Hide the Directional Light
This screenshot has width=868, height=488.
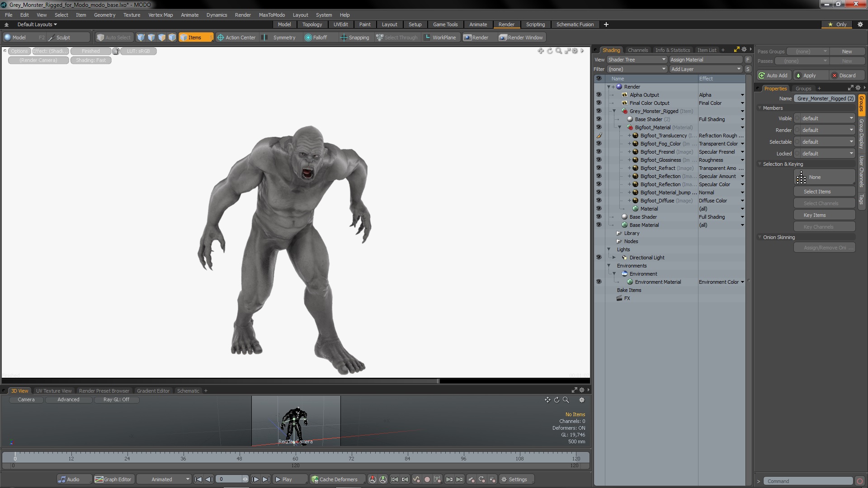tap(599, 258)
